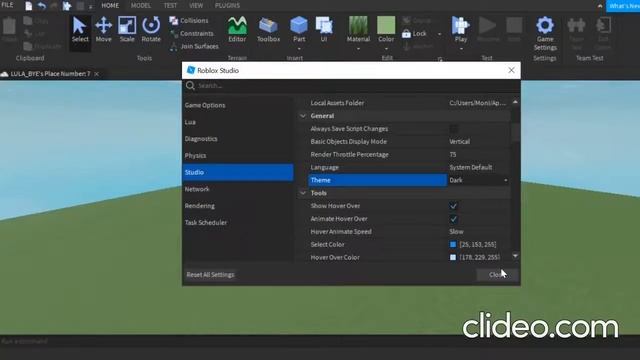Viewport: 640px width, 360px height.
Task: Toggle Join Surfaces option
Action: 194,46
